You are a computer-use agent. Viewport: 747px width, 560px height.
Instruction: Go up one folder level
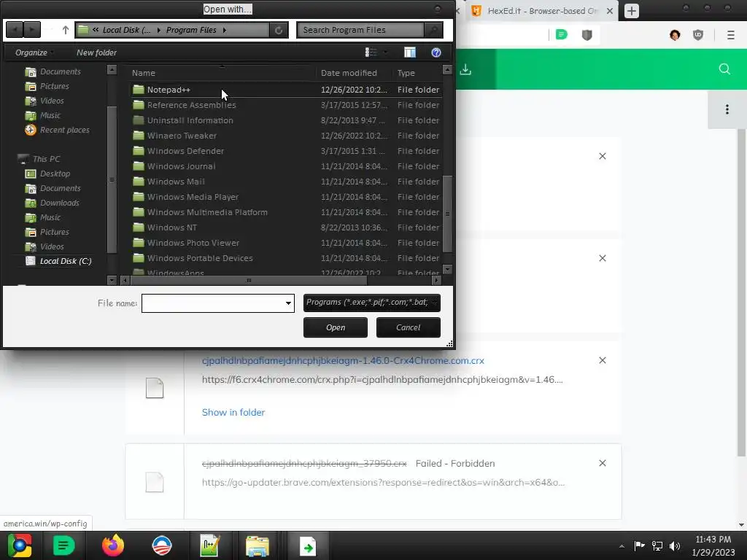65,30
